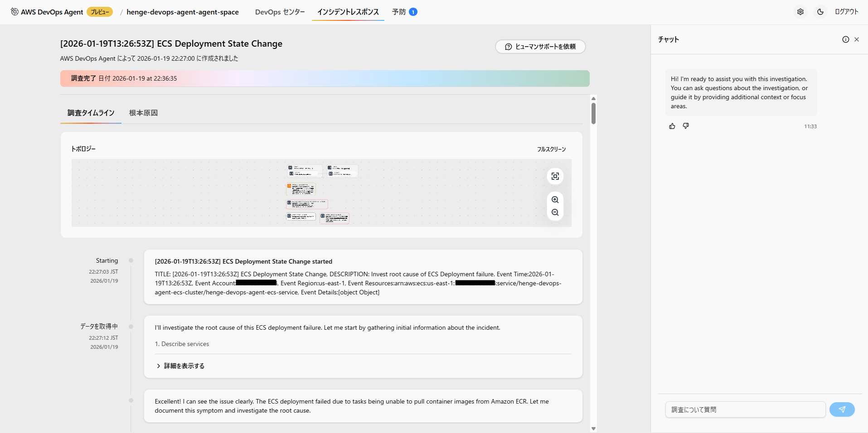Give thumbs up to chat message
This screenshot has width=868, height=433.
672,126
